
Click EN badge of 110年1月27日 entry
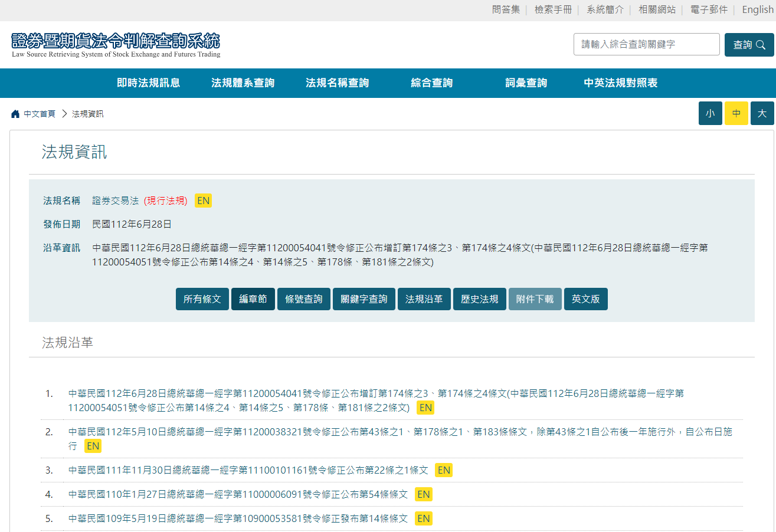click(x=424, y=494)
